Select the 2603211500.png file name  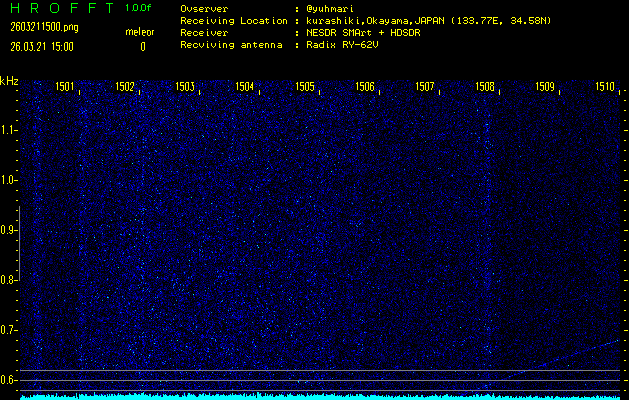point(44,27)
